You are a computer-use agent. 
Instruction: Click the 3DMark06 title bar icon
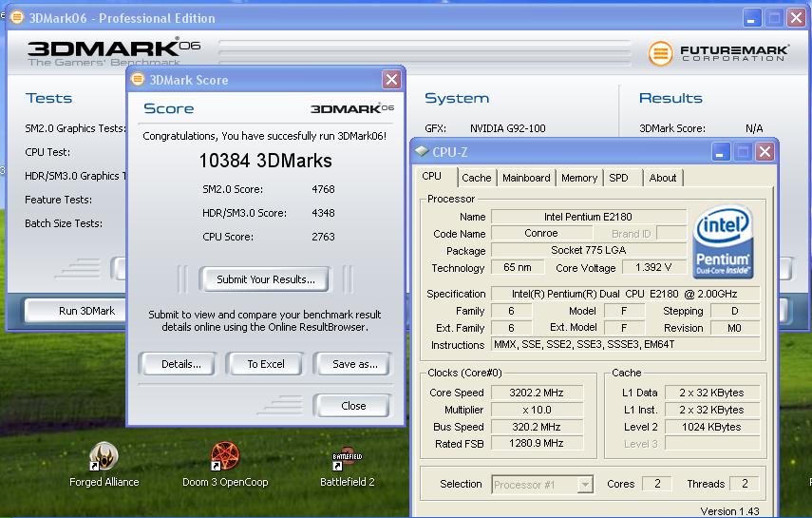16,18
